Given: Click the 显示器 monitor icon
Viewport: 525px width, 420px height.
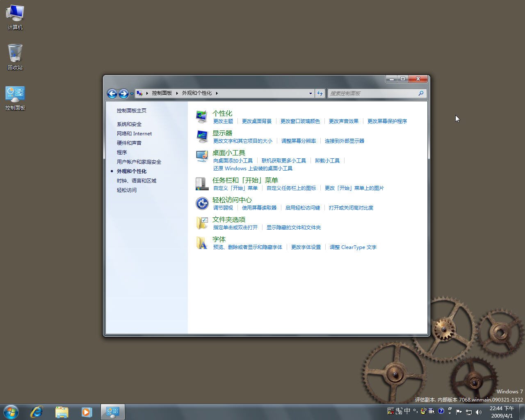Looking at the screenshot, I should 202,137.
